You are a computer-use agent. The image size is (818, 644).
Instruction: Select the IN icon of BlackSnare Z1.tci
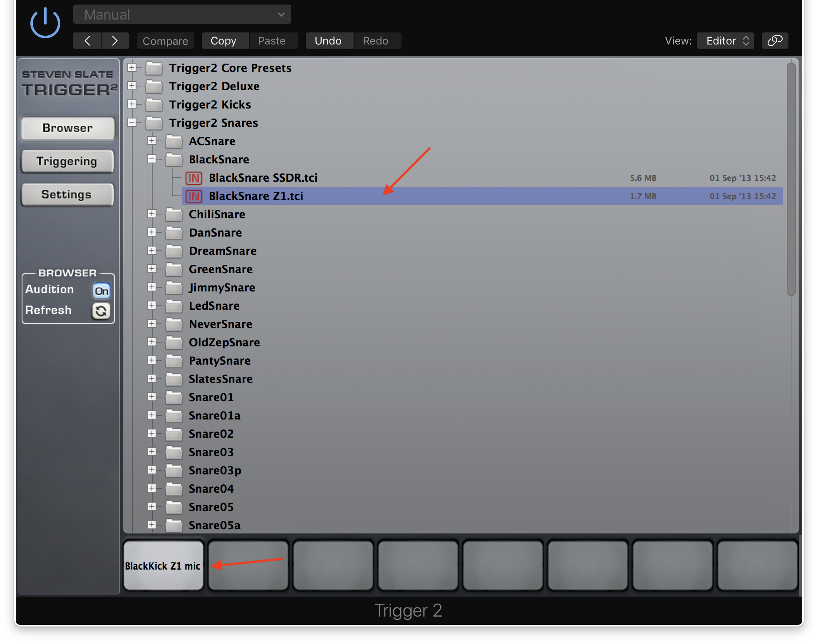click(x=194, y=196)
